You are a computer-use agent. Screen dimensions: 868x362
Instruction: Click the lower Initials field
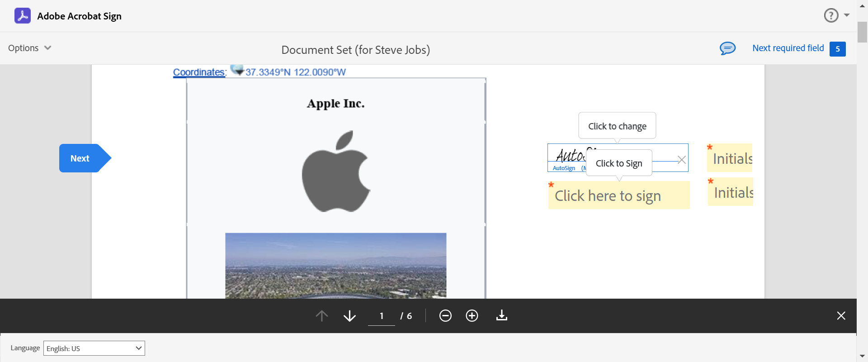pyautogui.click(x=731, y=192)
